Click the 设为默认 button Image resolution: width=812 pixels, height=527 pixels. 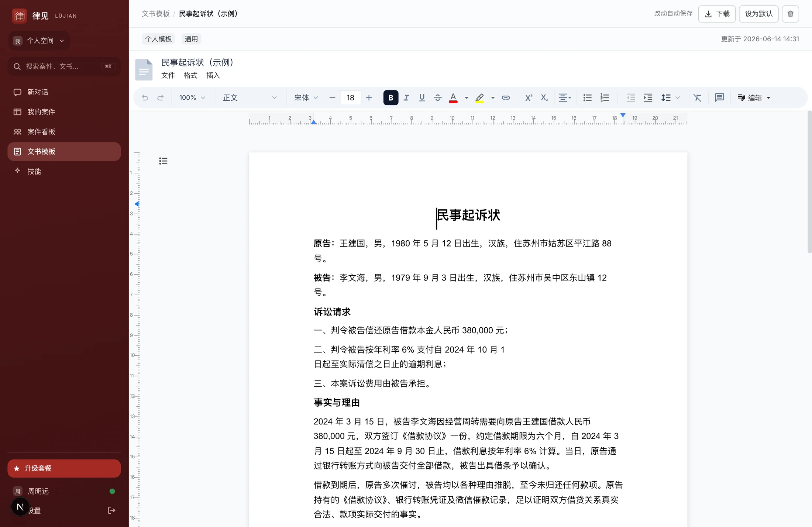[x=758, y=14]
